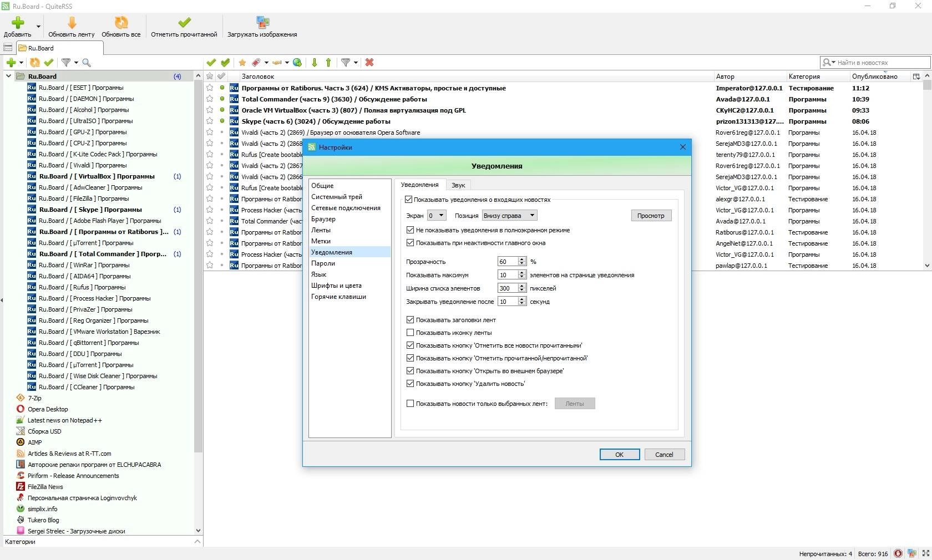932x560 pixels.
Task: Click the Просмотр button
Action: tap(651, 215)
